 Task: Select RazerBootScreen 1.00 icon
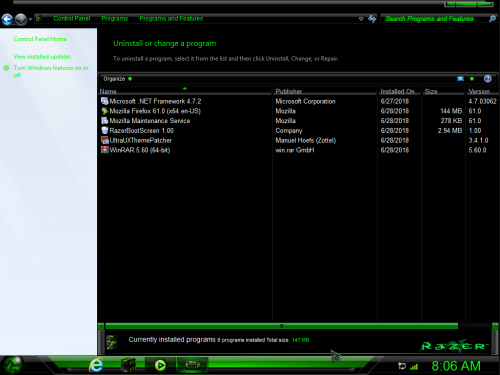pos(105,130)
